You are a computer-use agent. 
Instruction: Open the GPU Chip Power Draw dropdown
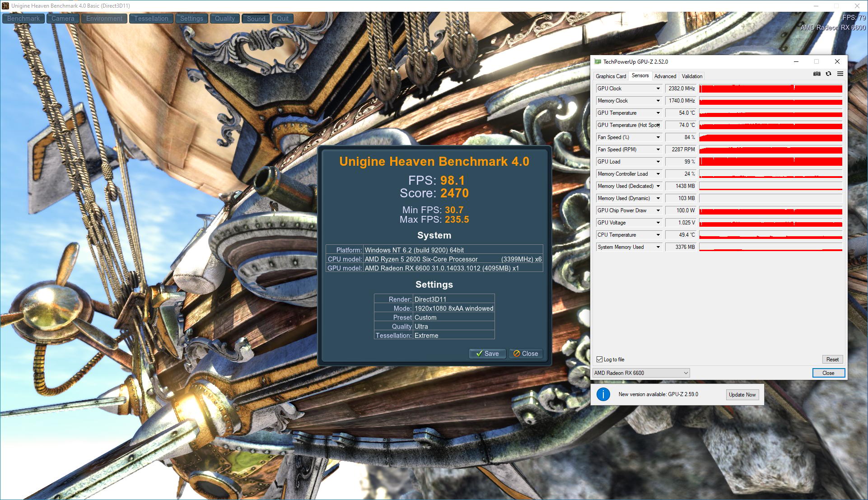coord(658,210)
